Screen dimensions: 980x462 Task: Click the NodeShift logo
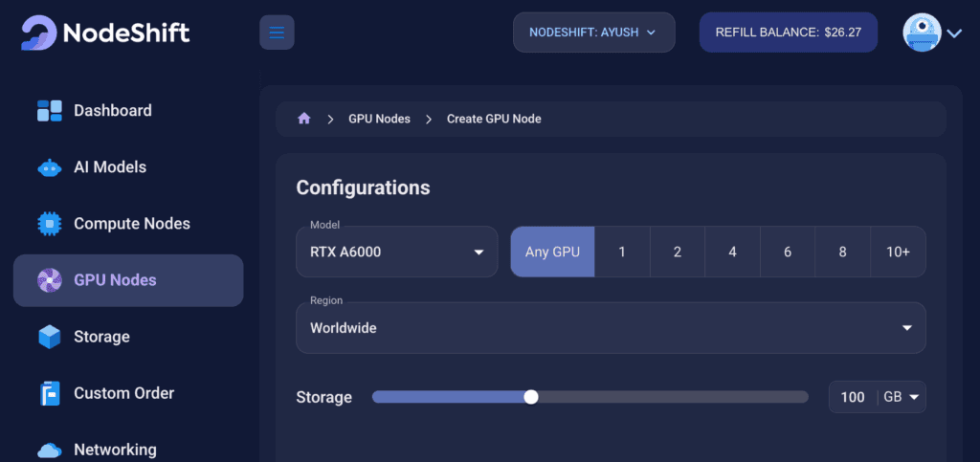105,33
